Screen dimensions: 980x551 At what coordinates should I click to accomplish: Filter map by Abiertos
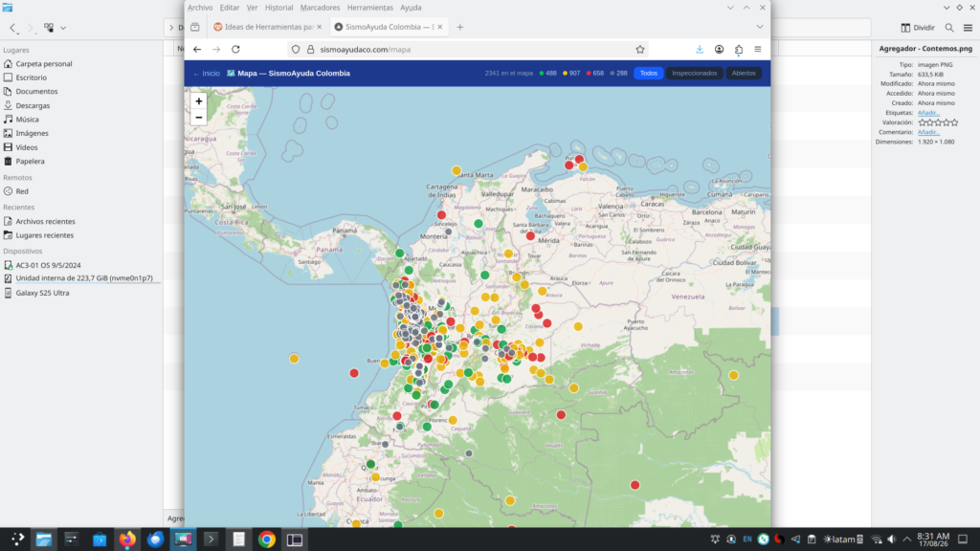click(743, 73)
